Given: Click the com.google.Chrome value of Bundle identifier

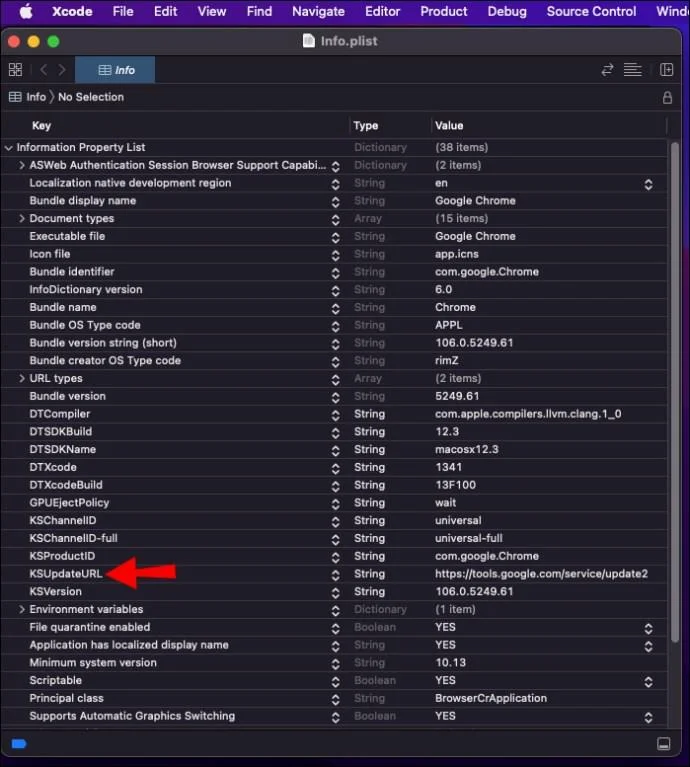Looking at the screenshot, I should click(x=487, y=271).
